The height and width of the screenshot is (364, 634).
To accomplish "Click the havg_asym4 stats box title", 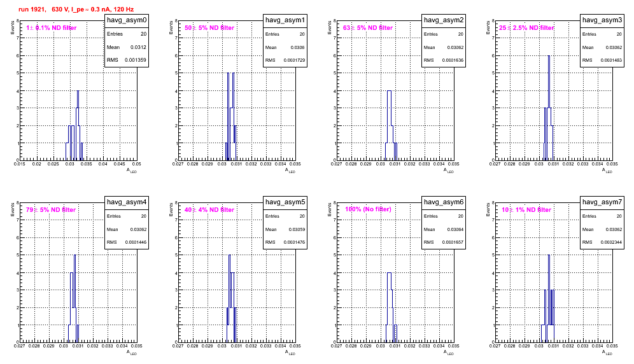I will pyautogui.click(x=127, y=202).
